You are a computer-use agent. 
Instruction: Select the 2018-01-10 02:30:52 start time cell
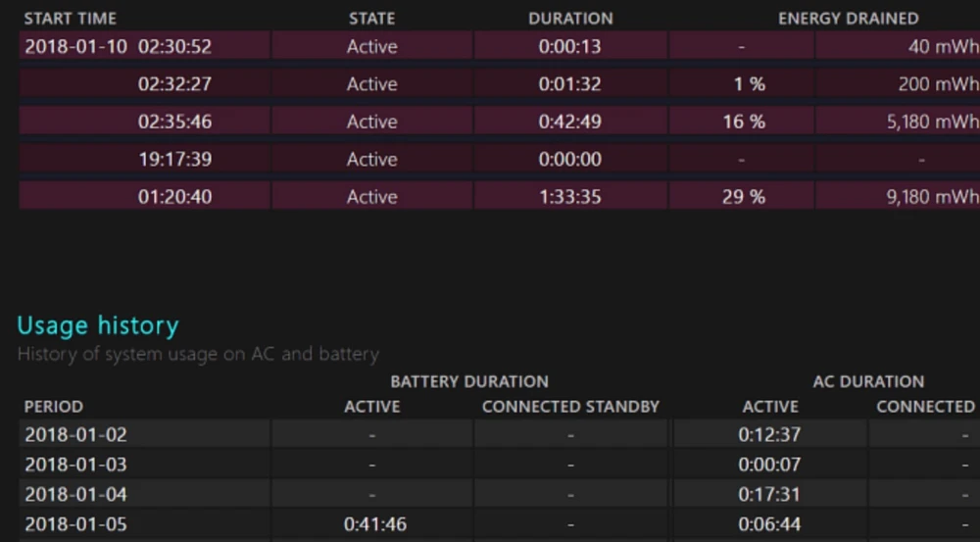[118, 46]
